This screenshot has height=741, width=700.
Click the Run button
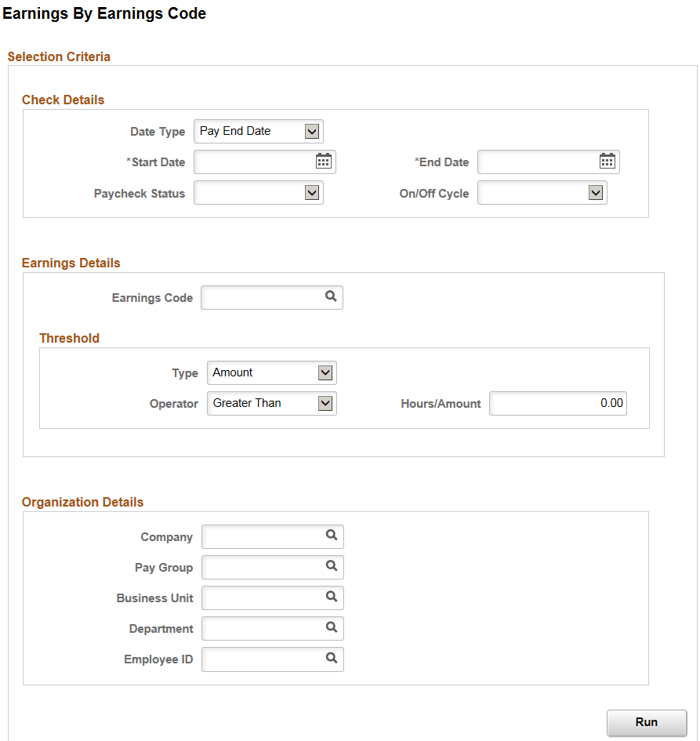(646, 722)
